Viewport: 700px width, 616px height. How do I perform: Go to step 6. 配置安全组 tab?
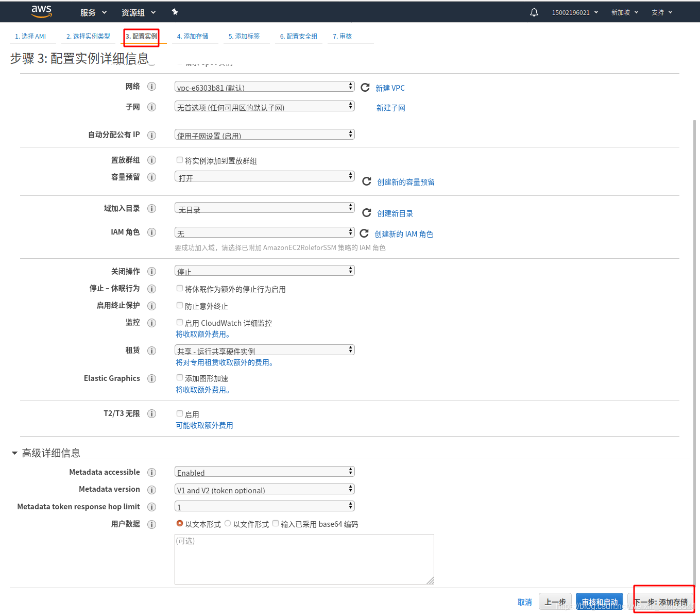tap(299, 37)
